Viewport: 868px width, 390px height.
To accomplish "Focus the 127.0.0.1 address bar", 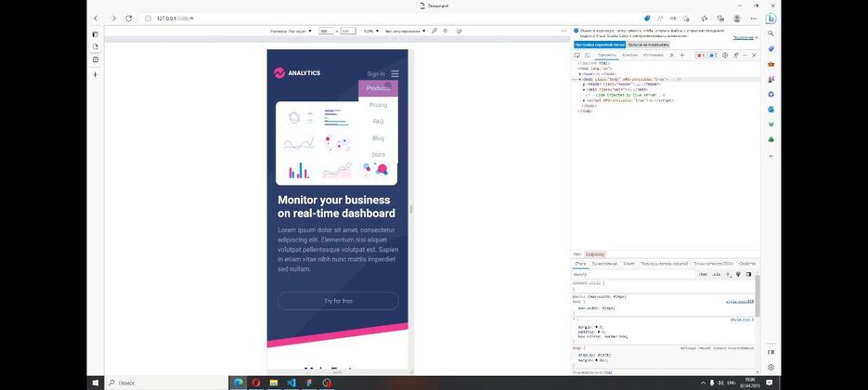I will 387,19.
